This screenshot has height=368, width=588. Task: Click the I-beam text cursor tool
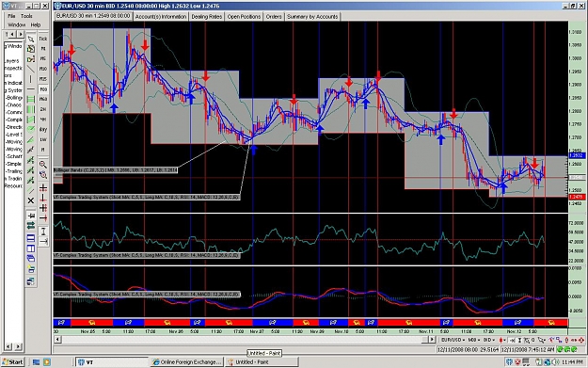pyautogui.click(x=43, y=232)
